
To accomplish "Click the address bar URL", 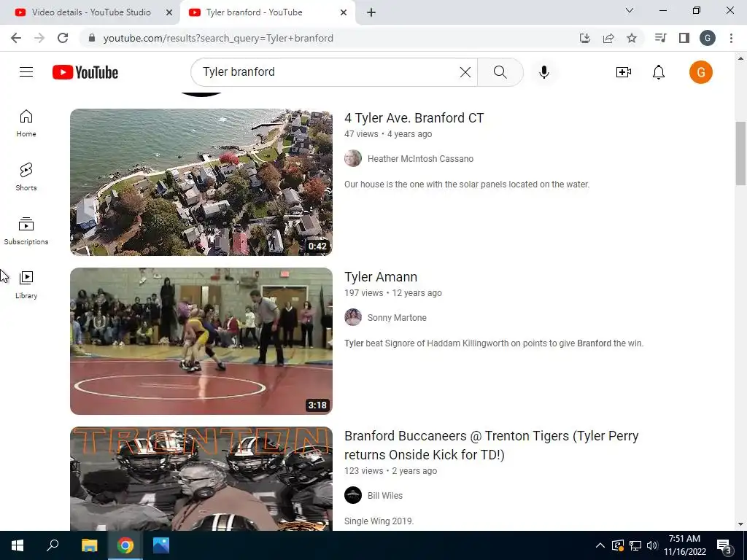I will pos(217,38).
